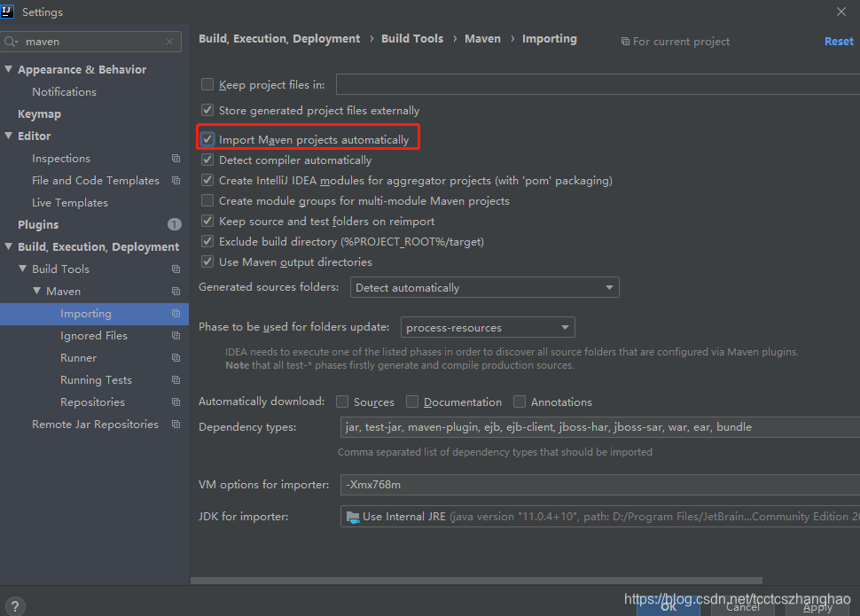Collapse the Build Tools tree node

coord(22,269)
